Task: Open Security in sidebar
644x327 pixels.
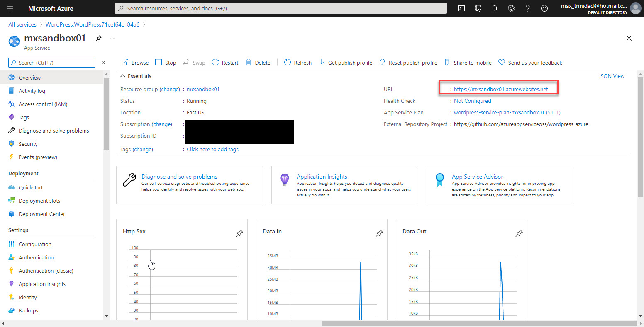Action: point(51,144)
